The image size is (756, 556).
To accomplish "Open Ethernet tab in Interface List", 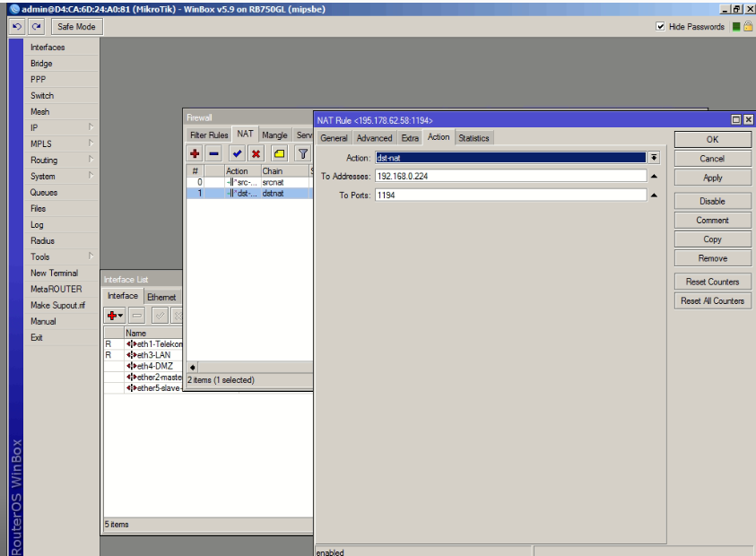I will (161, 297).
